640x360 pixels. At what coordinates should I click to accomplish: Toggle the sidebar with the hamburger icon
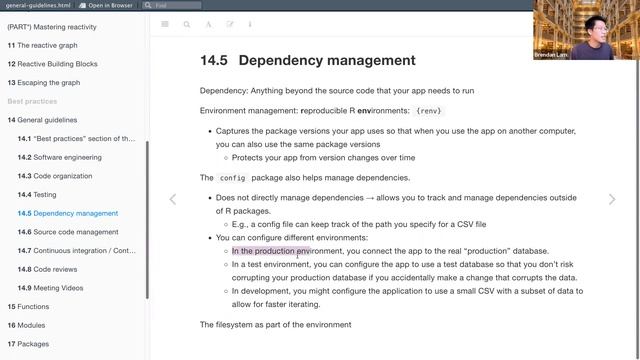(x=165, y=24)
